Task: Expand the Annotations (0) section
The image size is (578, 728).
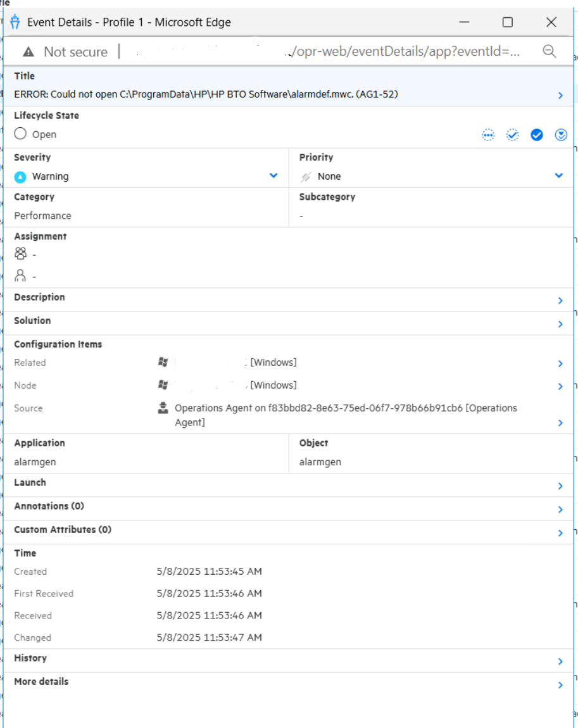Action: point(560,510)
